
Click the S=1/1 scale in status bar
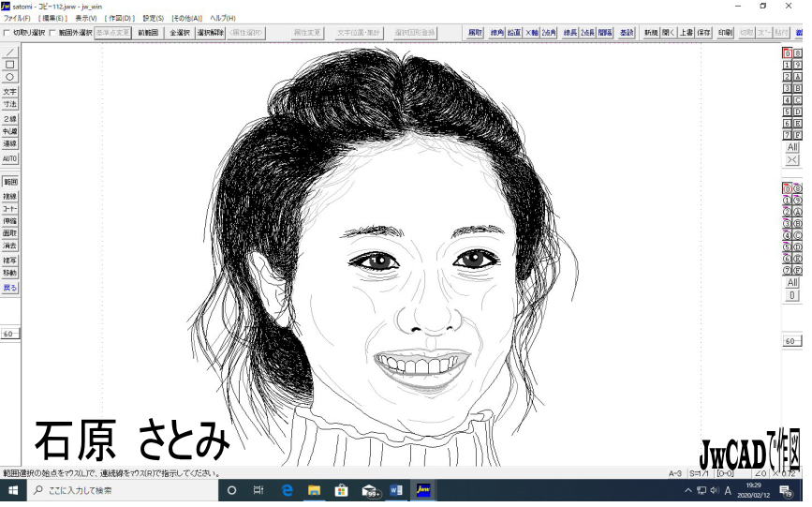tap(699, 473)
